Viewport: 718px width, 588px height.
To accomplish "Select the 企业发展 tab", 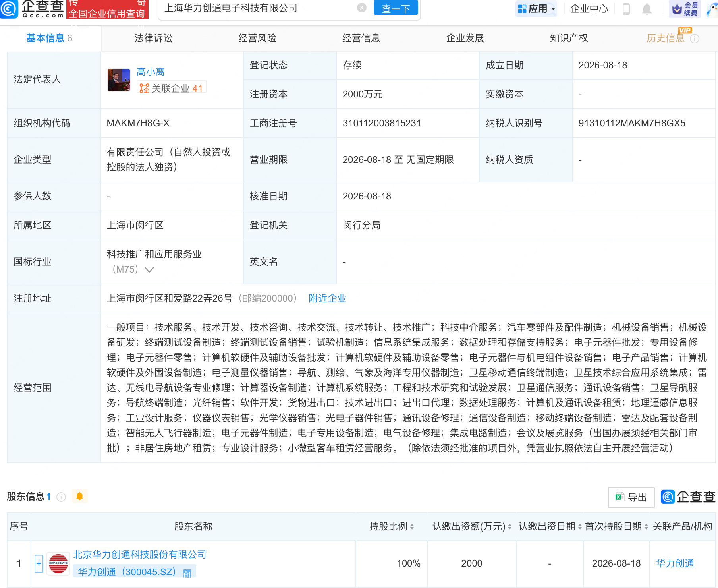I will pyautogui.click(x=465, y=38).
